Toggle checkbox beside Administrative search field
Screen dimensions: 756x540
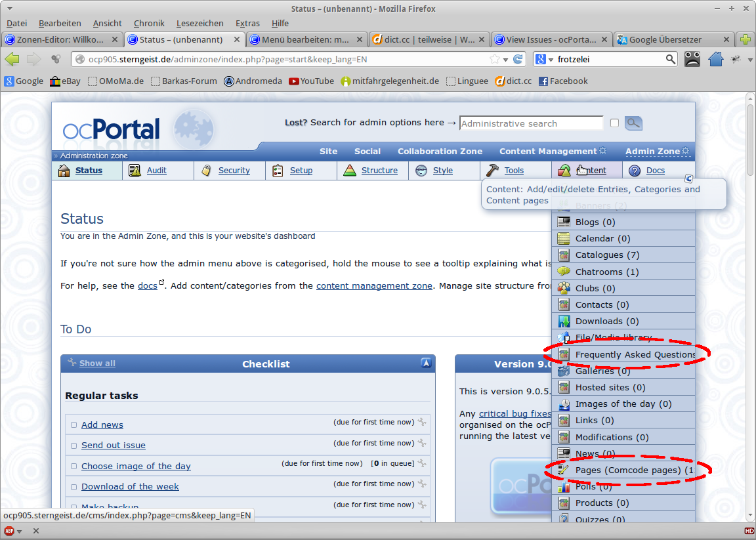pyautogui.click(x=614, y=123)
